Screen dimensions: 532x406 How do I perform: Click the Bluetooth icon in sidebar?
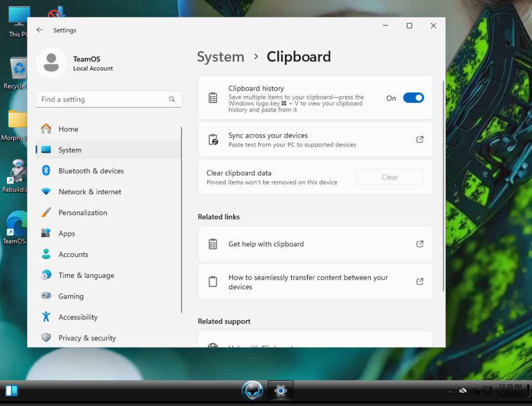46,171
